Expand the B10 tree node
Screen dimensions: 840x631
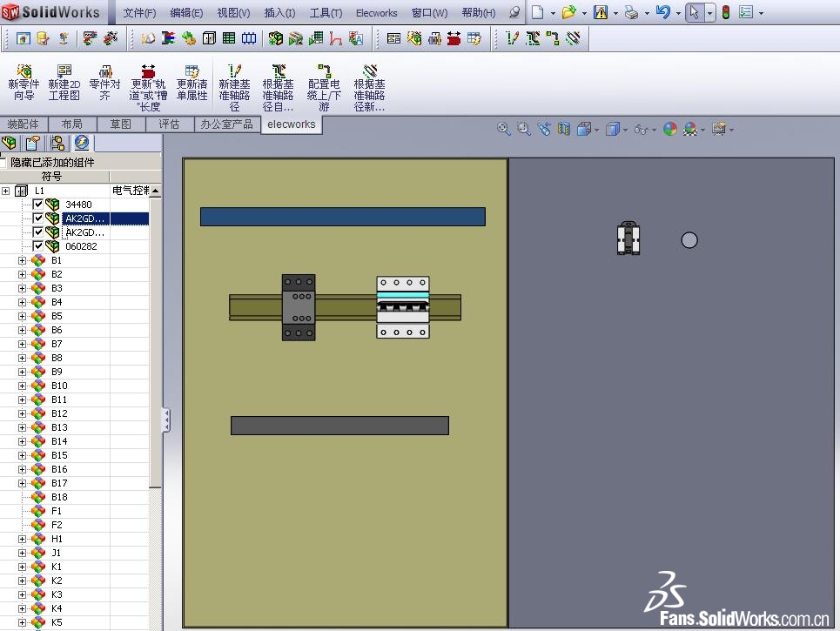22,386
